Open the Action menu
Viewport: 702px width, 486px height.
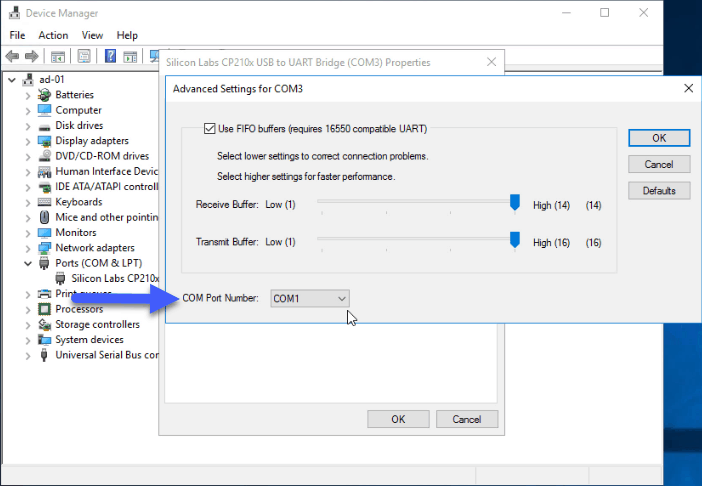pyautogui.click(x=53, y=35)
